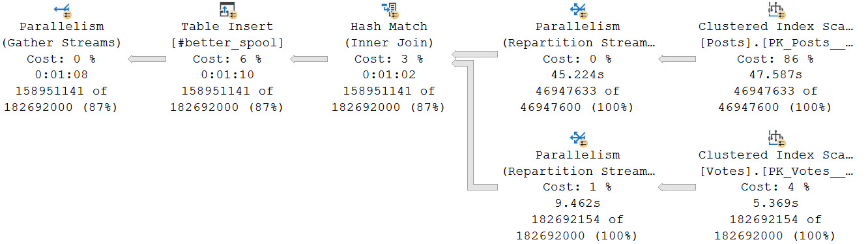Screen dimensions: 868x244
Task: Click the "Cost: 86 %" text
Action: [775, 59]
